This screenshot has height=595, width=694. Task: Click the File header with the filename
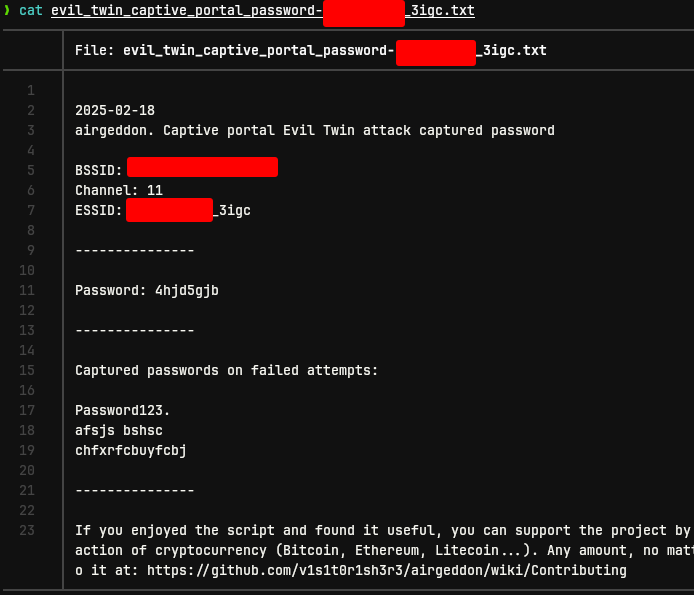click(311, 50)
